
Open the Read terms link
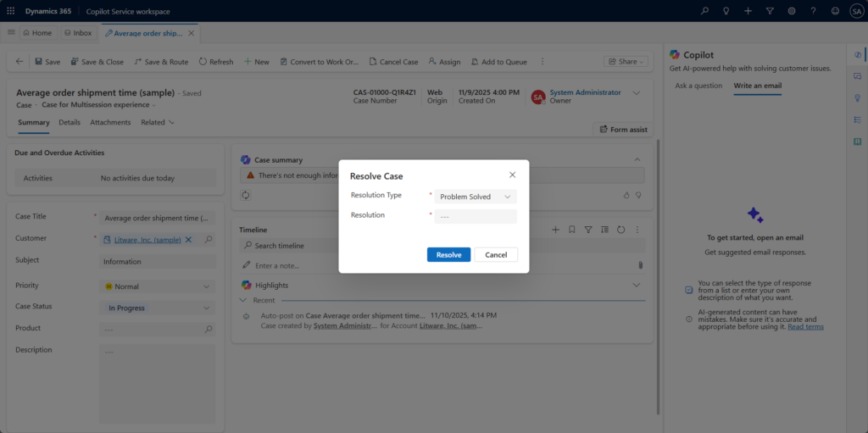coord(805,327)
